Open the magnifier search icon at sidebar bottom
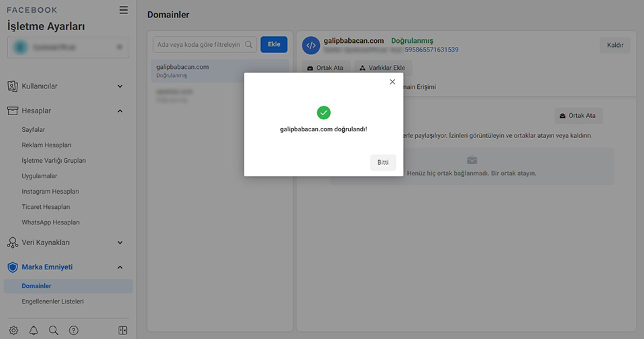The image size is (644, 339). [x=54, y=330]
